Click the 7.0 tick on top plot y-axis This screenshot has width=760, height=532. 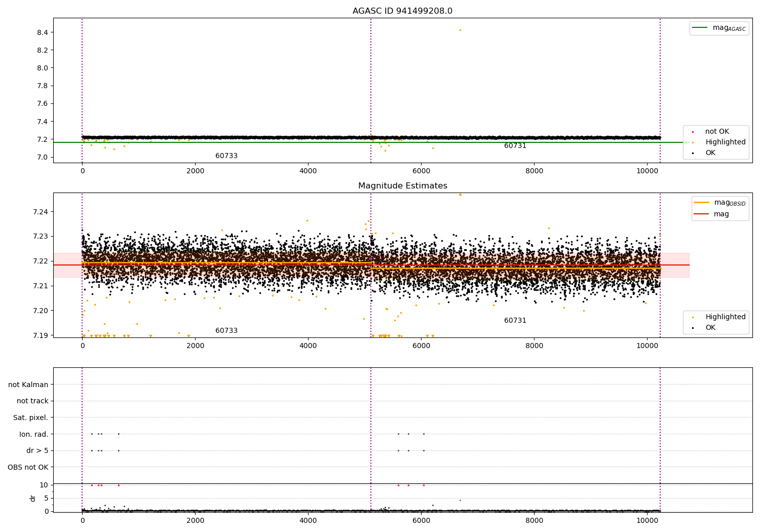click(x=43, y=157)
